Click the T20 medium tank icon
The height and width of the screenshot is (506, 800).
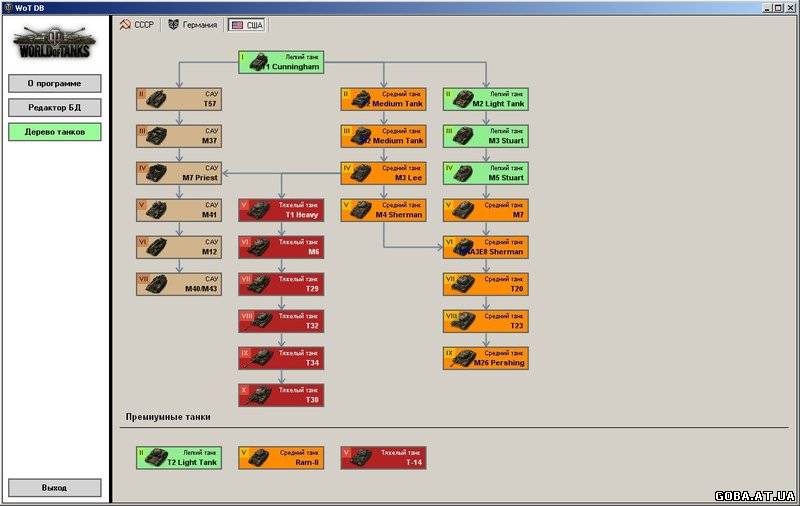(463, 284)
